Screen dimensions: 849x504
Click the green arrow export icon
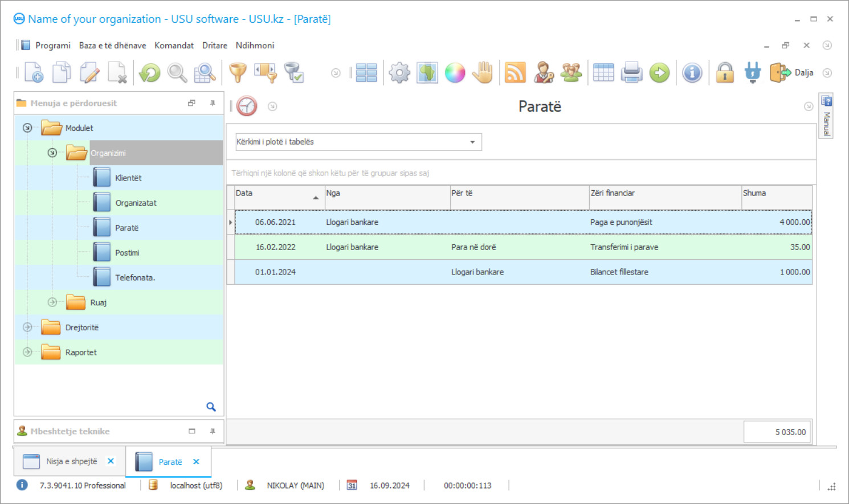pos(659,73)
